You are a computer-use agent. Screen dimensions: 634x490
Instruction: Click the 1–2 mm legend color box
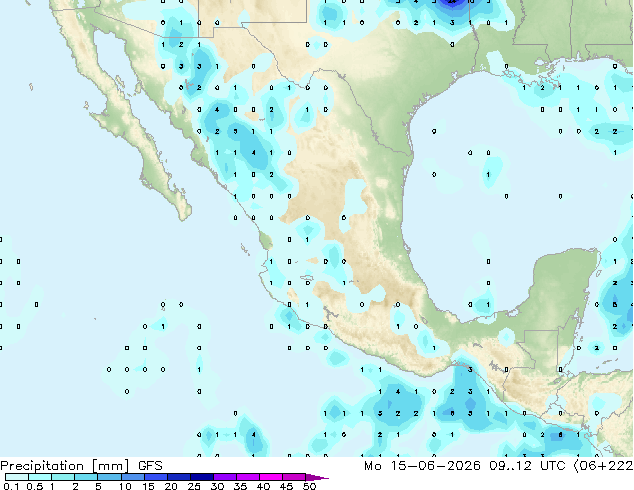[63, 477]
